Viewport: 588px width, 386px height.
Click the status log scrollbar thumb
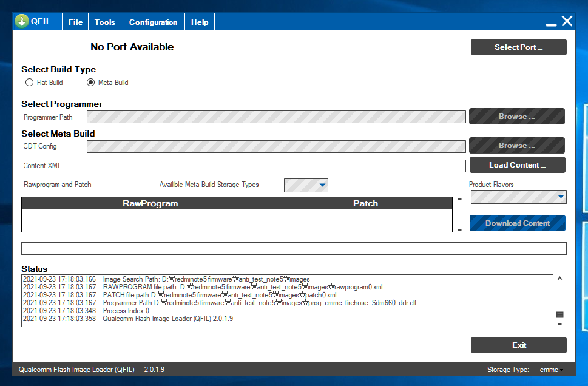[559, 314]
